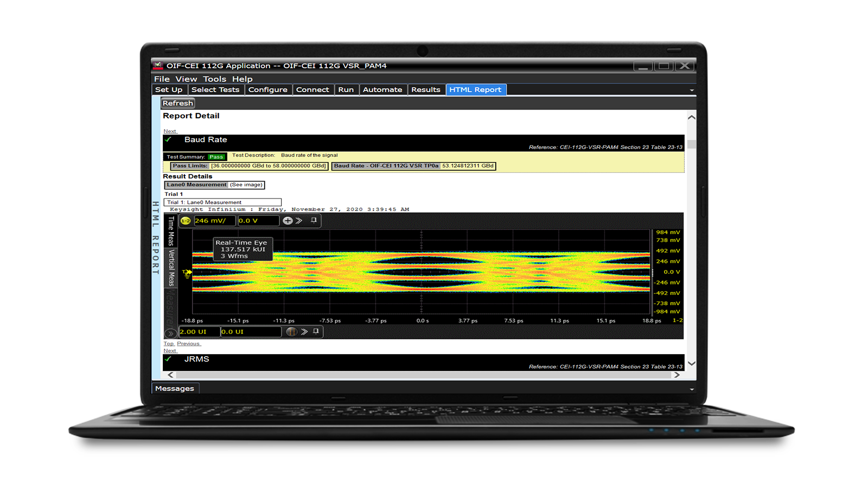
Task: Click the green checkmark beside Baud Rate
Action: coord(169,139)
